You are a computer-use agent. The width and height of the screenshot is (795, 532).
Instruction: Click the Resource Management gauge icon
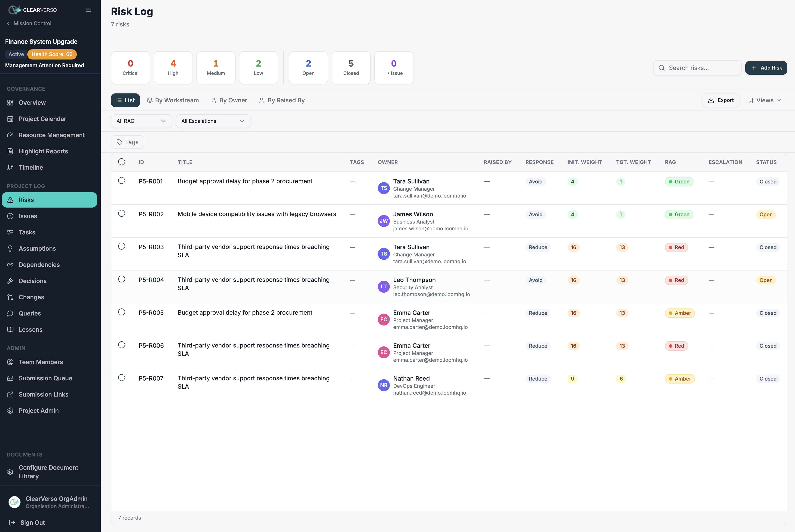(x=10, y=135)
